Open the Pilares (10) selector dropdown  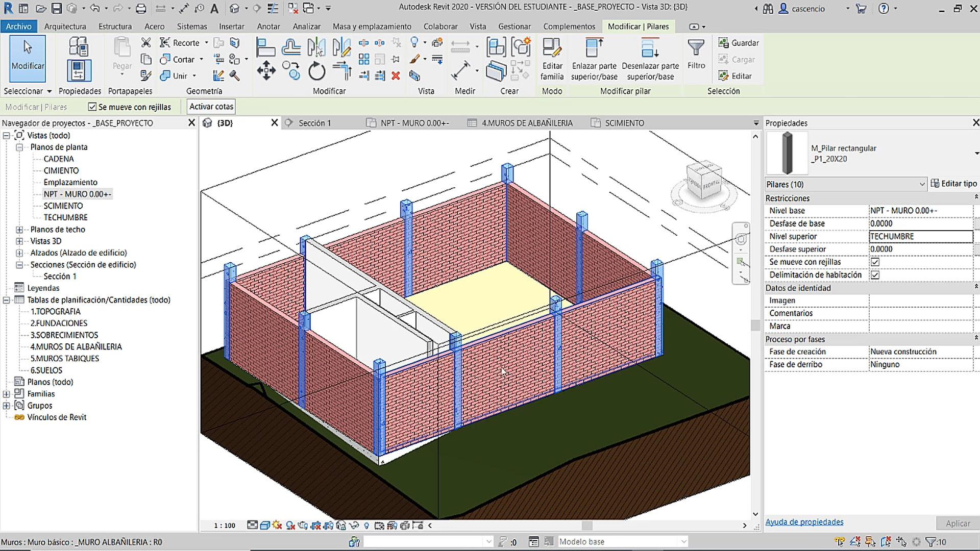point(922,184)
